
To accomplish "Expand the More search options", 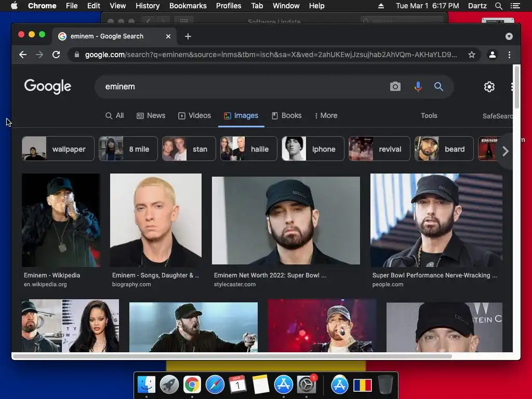I will tap(326, 116).
